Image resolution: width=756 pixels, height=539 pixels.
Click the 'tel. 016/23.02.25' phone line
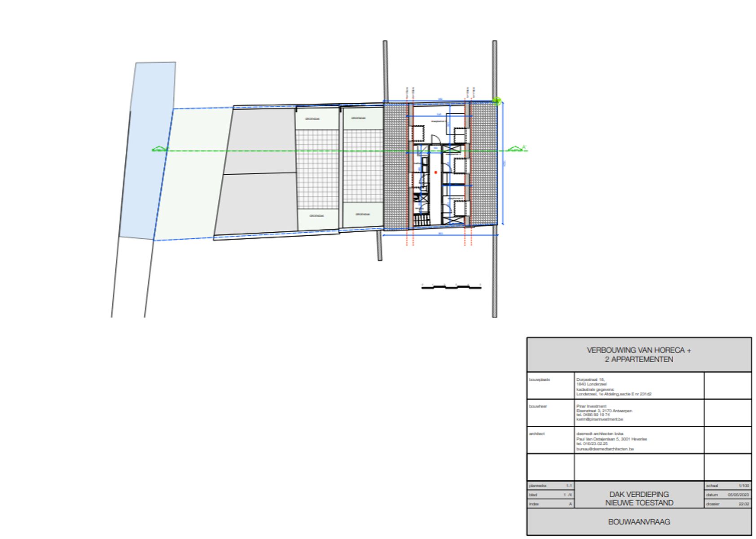click(592, 444)
